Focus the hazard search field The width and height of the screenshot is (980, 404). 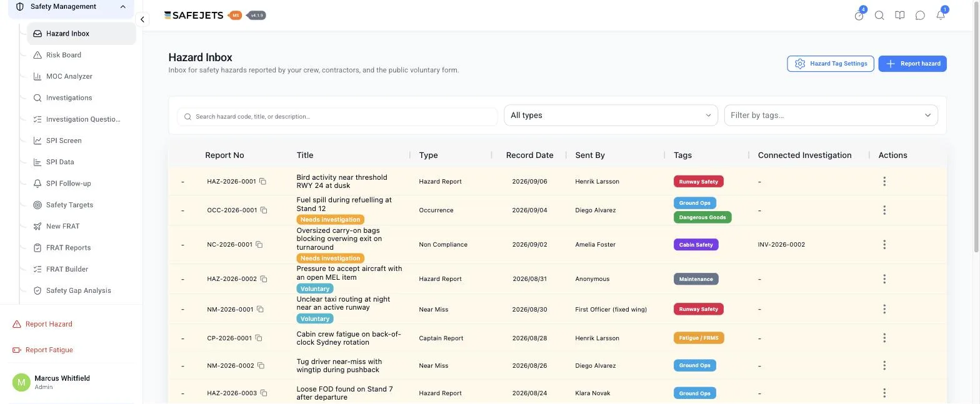[337, 117]
